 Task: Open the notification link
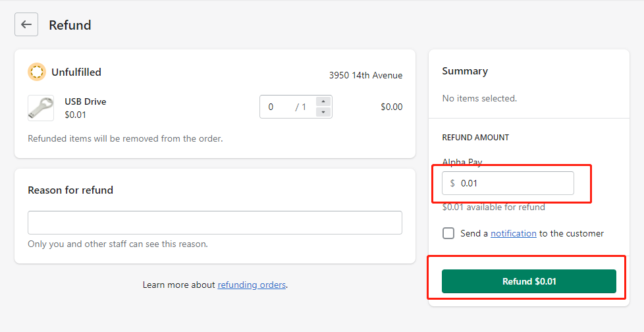[x=514, y=233]
